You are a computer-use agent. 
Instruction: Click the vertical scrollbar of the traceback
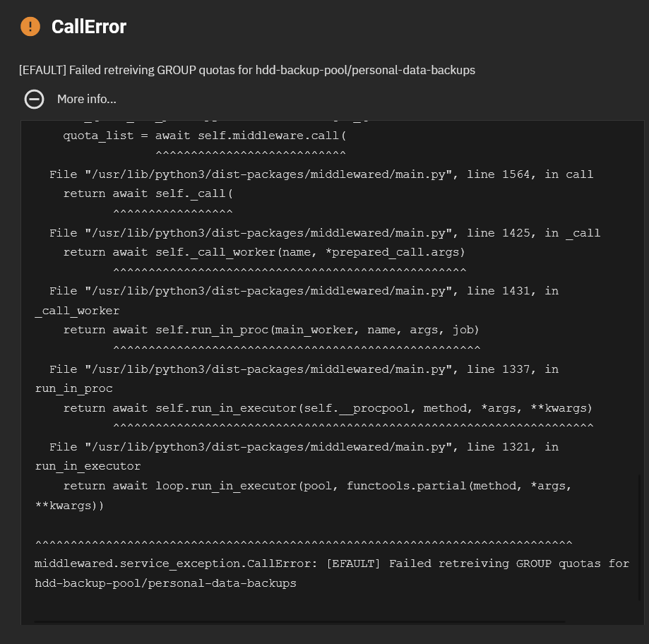(640, 538)
